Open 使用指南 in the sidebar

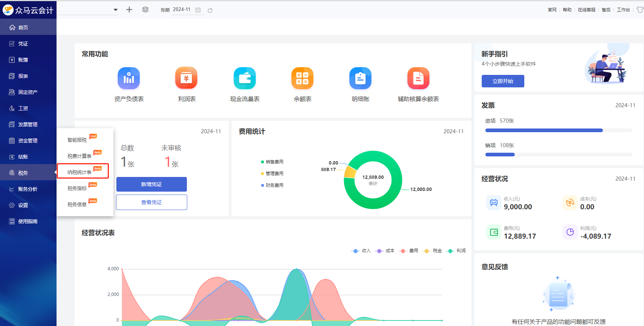28,221
